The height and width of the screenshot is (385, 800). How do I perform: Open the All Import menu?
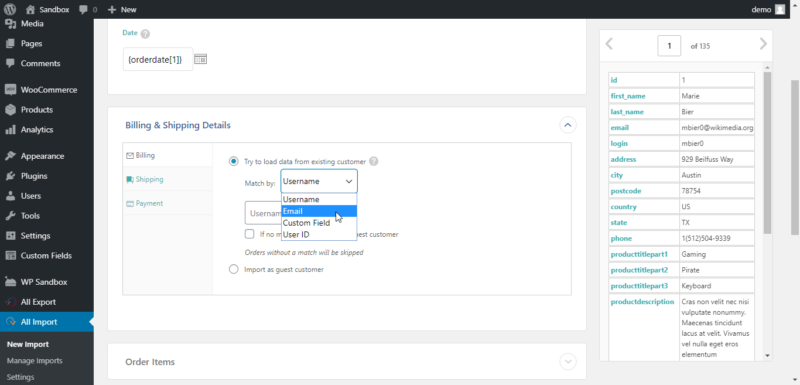tap(46, 322)
